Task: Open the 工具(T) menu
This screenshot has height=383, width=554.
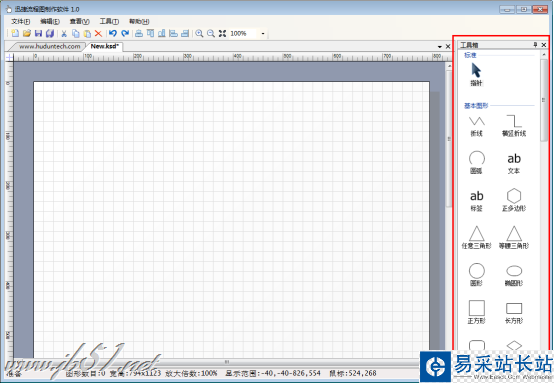Action: 109,22
